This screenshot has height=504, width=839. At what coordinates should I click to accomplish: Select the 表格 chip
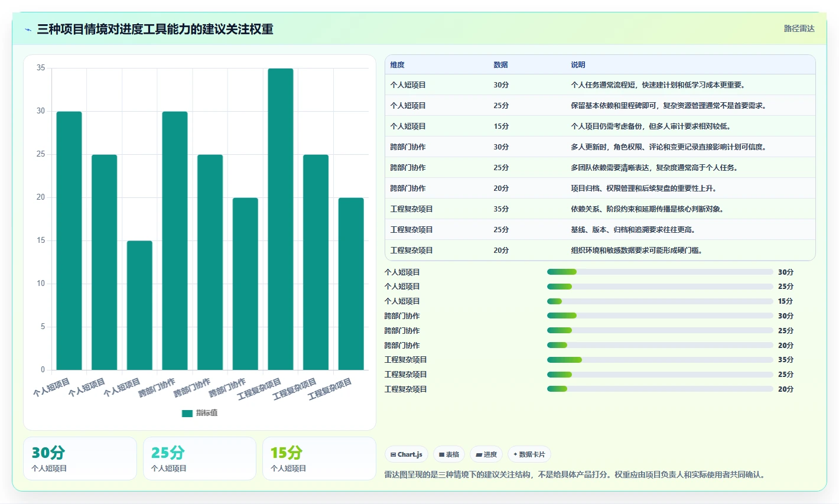point(449,454)
